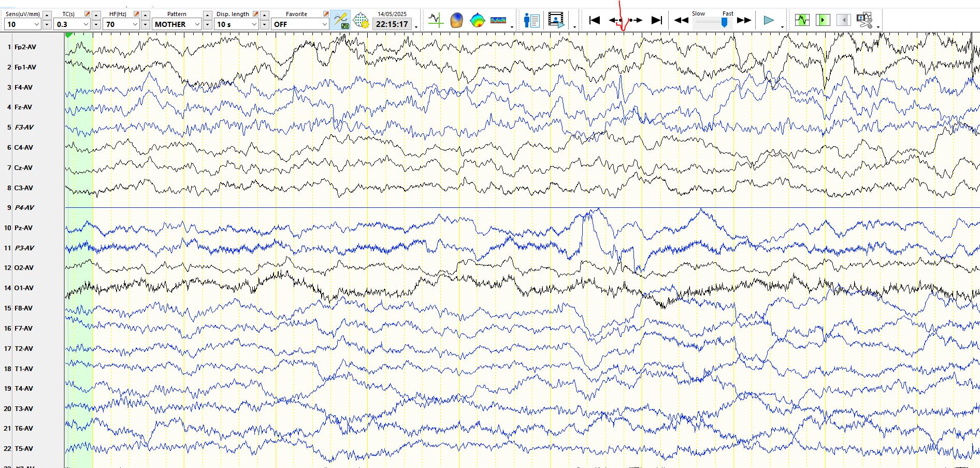Image resolution: width=980 pixels, height=468 pixels.
Task: Select the O1-AV channel label
Action: click(x=24, y=288)
